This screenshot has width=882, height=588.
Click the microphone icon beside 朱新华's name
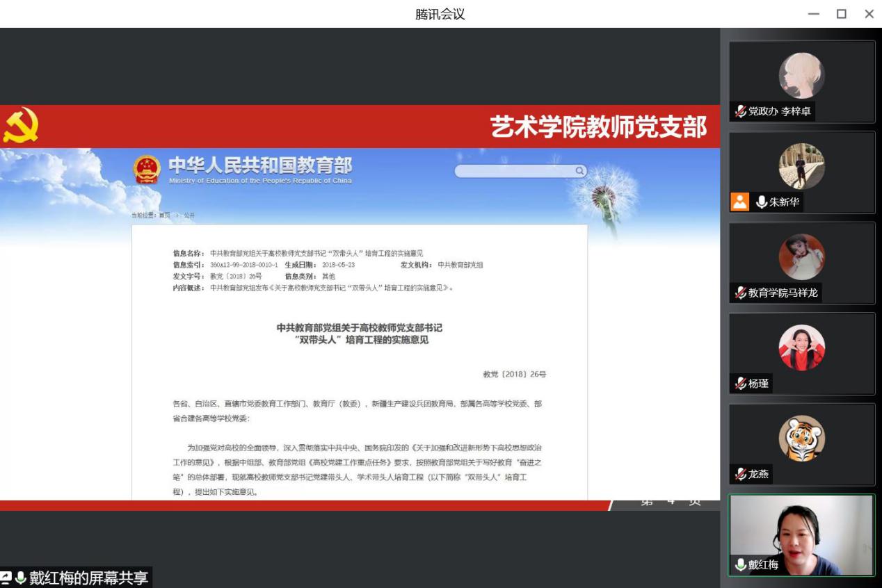click(x=762, y=202)
